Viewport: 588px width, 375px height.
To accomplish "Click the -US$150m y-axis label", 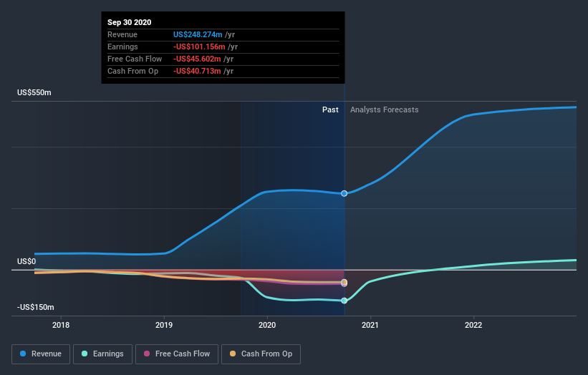I will pyautogui.click(x=36, y=307).
